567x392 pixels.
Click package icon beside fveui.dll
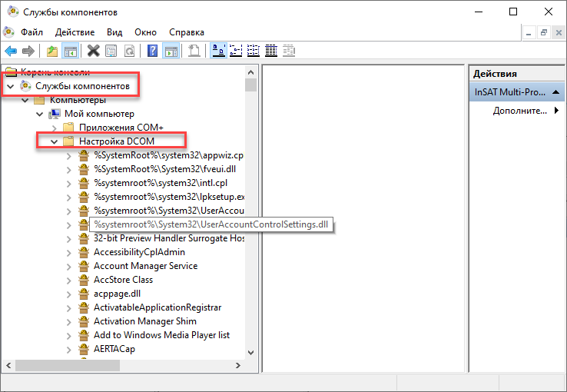[84, 169]
